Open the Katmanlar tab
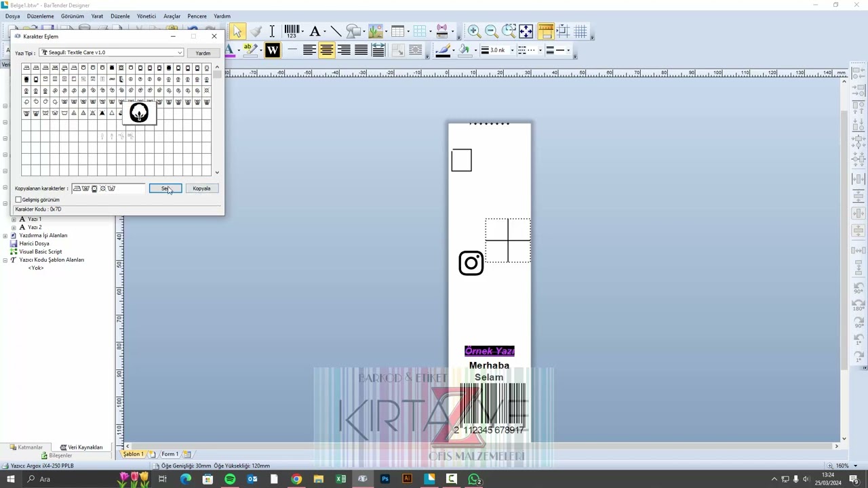 pos(26,447)
